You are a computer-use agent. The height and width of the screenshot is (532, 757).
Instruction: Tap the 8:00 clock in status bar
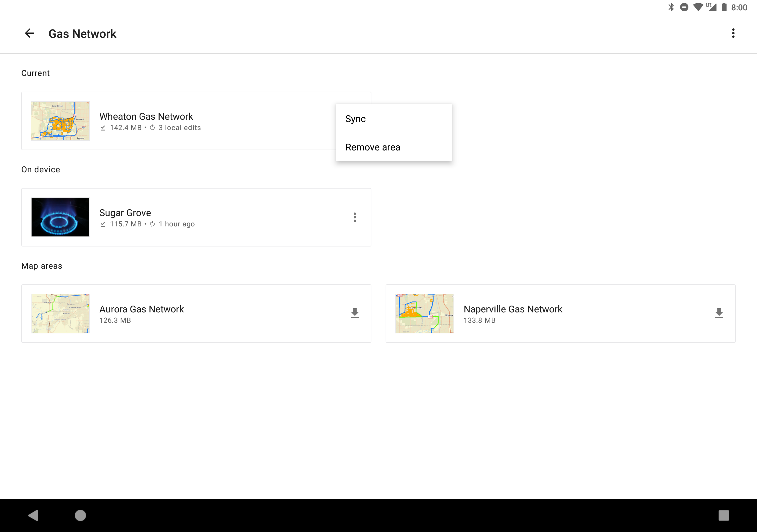pos(739,7)
